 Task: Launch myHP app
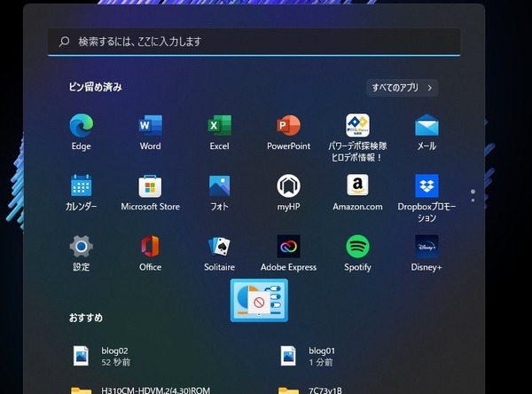(289, 193)
